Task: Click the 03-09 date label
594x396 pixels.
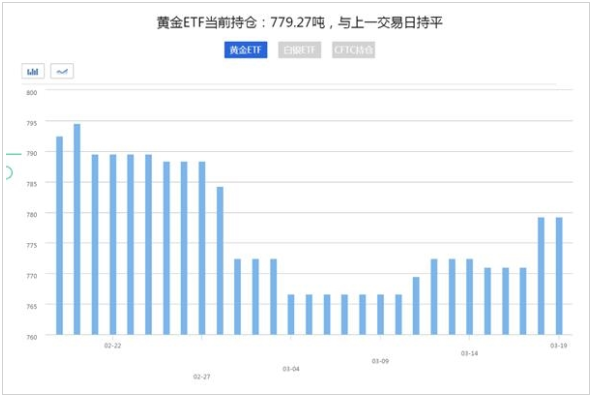Action: [x=380, y=361]
